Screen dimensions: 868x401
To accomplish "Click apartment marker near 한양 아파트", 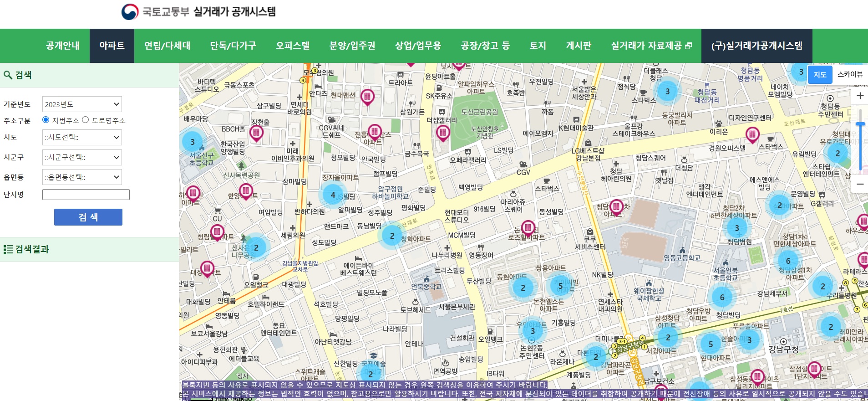I will point(246,191).
